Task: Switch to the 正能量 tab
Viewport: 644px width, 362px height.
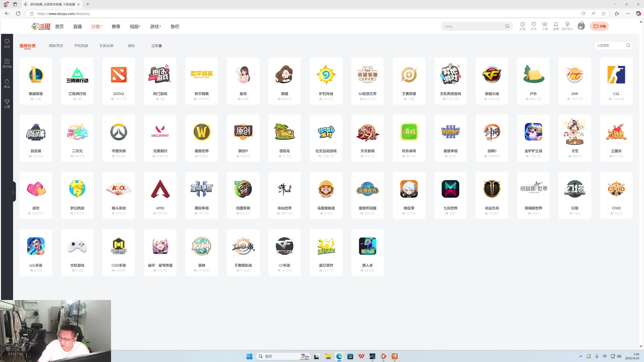Action: [x=157, y=46]
